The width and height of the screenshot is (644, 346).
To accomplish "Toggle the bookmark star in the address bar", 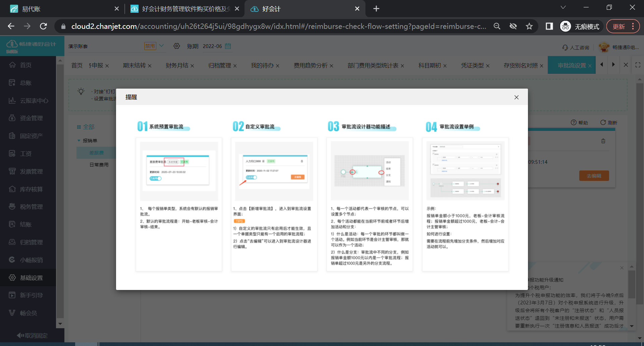I will tap(529, 26).
